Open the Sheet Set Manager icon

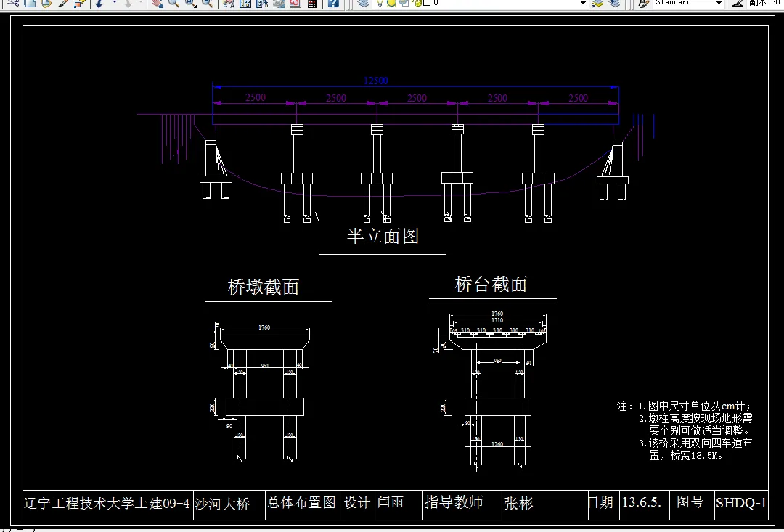(x=279, y=3)
